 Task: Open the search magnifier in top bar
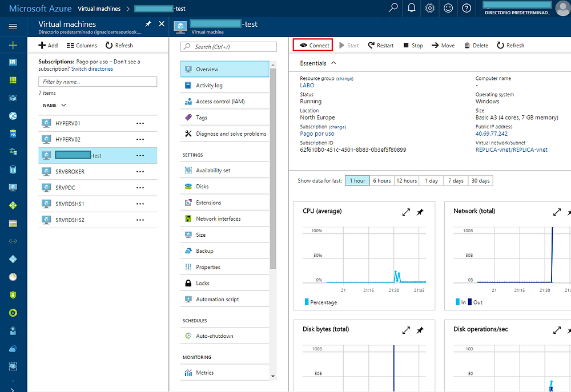tap(393, 7)
